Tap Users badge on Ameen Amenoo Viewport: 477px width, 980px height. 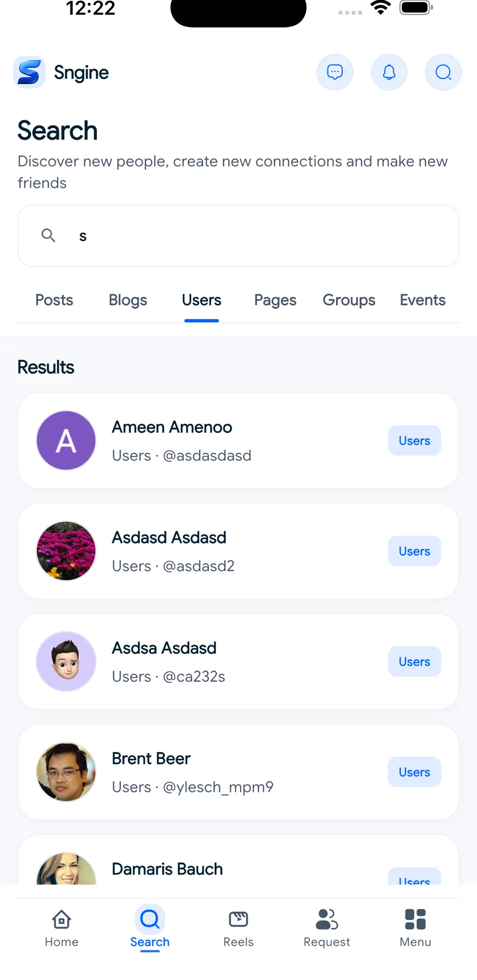coord(414,441)
